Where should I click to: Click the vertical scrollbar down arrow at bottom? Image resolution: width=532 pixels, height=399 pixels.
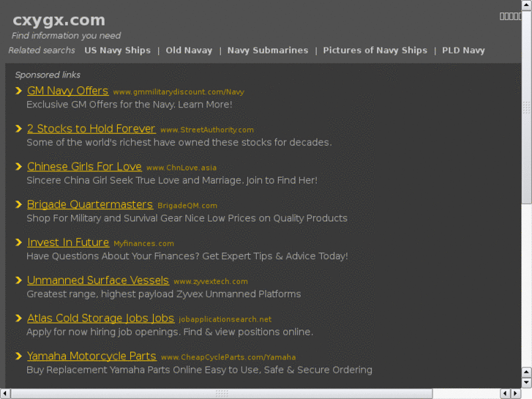(x=526, y=383)
